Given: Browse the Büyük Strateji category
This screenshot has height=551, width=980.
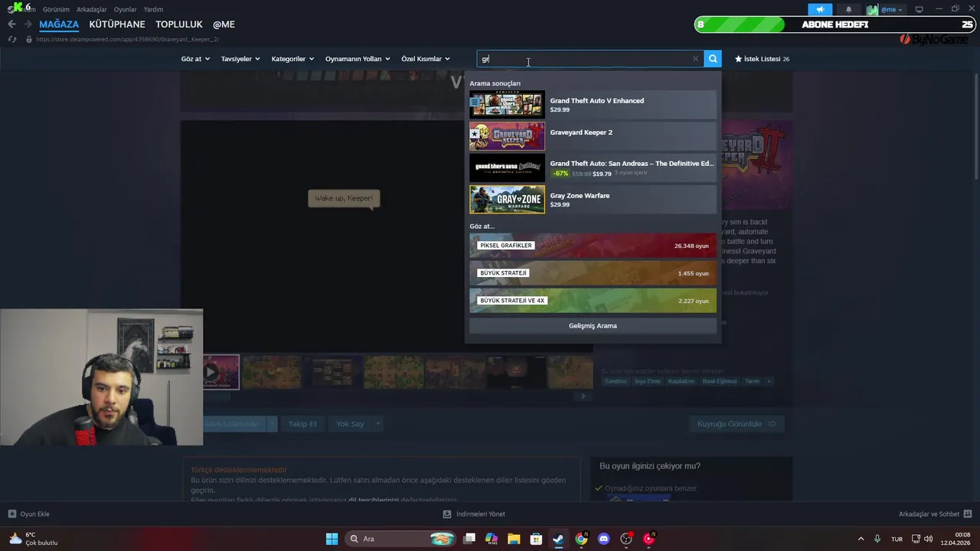Looking at the screenshot, I should point(593,273).
